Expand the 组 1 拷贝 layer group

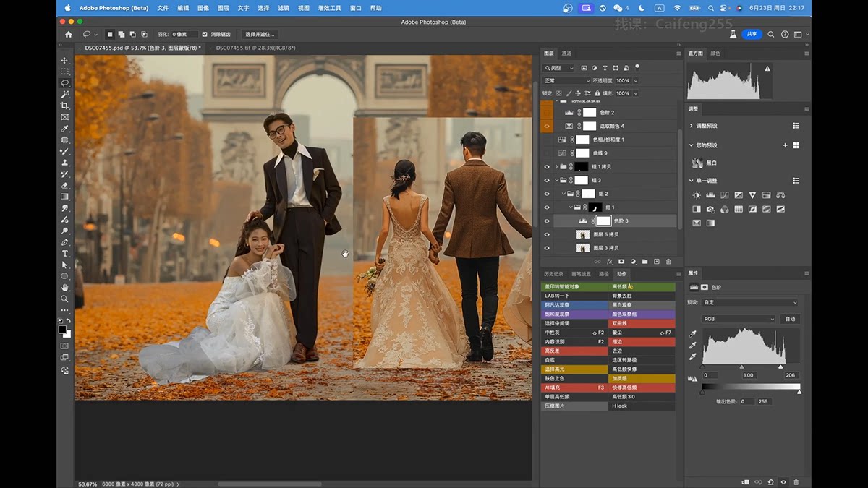556,167
